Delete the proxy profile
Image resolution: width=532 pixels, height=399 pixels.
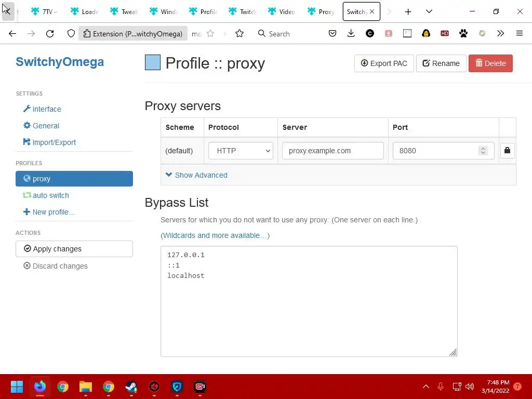point(490,63)
